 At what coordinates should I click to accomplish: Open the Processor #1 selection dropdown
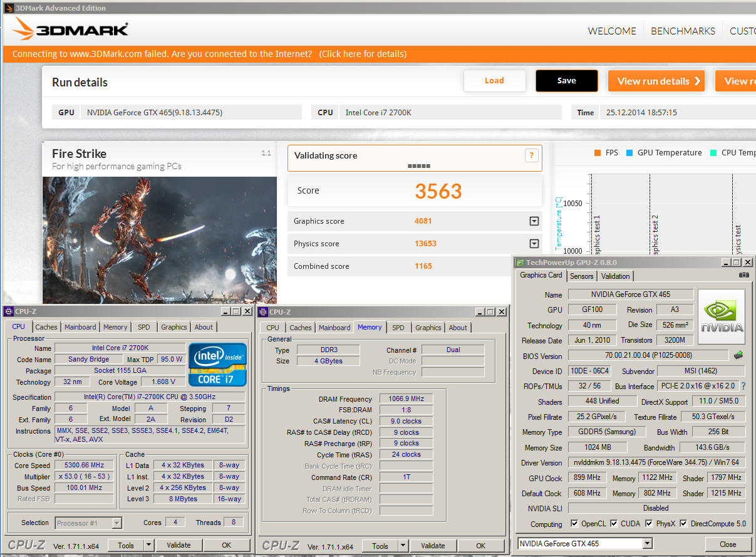point(117,523)
